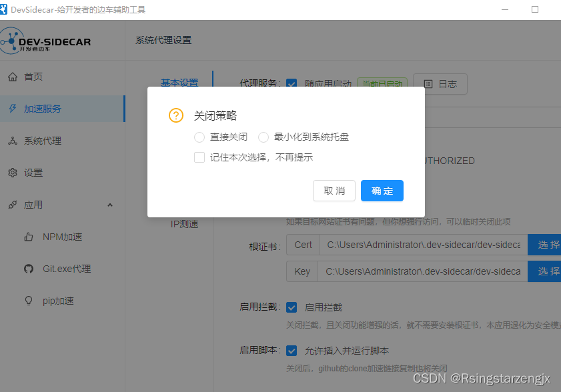Toggle the 启用拦截 checkbox

pos(292,307)
